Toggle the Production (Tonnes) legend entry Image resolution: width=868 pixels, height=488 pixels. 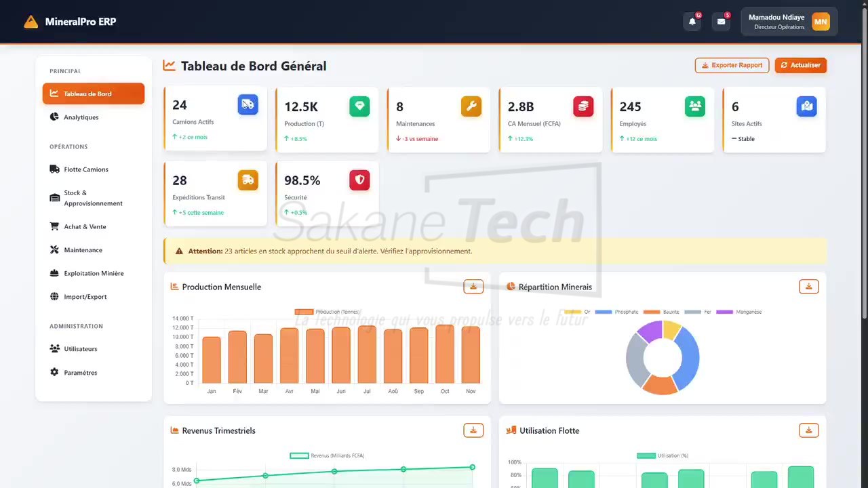tap(328, 312)
